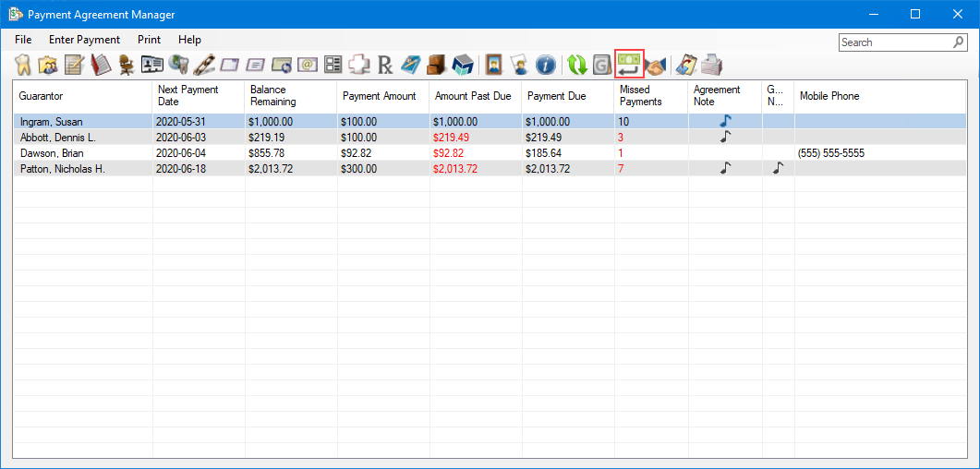Click inside the Search box

coord(894,42)
